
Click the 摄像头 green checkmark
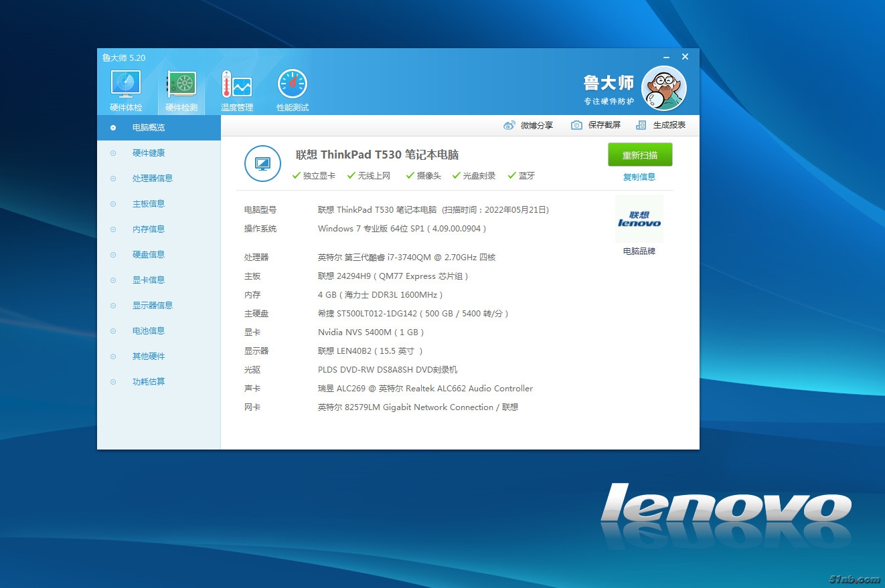(x=410, y=176)
